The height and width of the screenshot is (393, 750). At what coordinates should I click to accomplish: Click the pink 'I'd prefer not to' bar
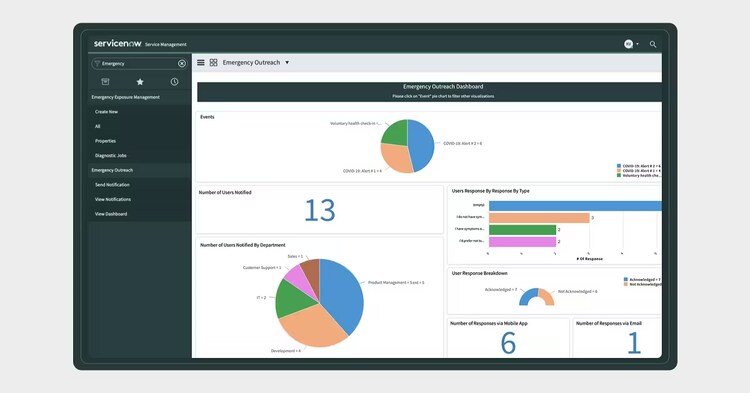[x=522, y=242]
